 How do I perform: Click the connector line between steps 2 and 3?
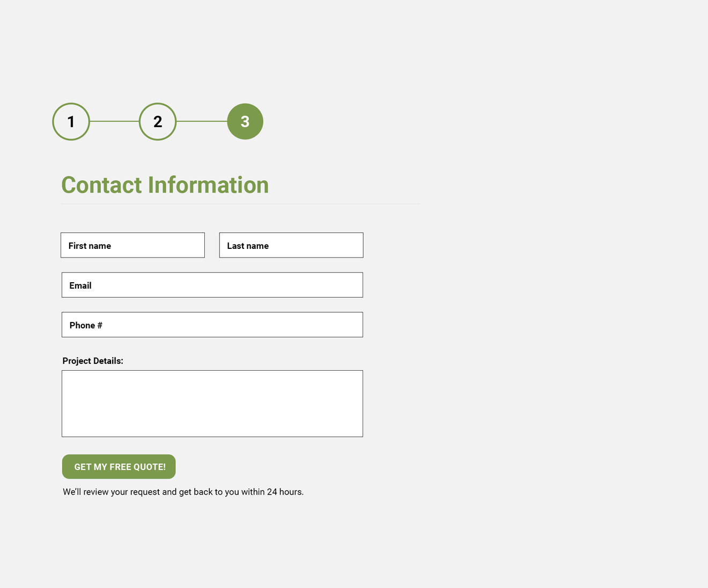pyautogui.click(x=202, y=121)
